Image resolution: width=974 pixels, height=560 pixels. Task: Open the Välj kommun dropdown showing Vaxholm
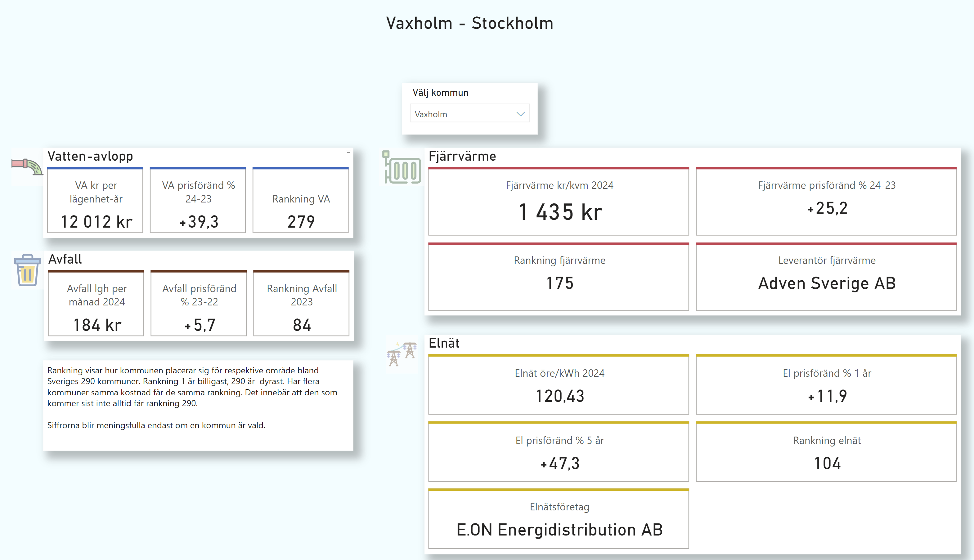point(469,114)
